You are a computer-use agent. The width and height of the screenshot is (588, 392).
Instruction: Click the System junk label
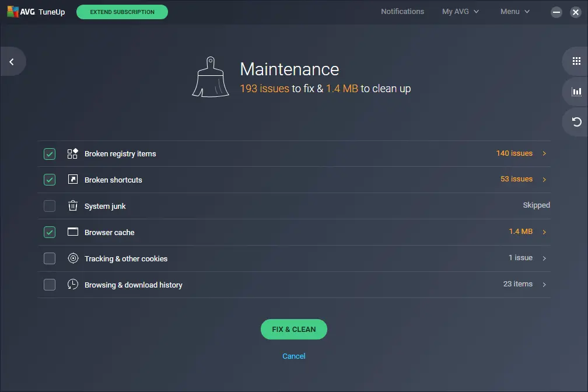pos(105,206)
